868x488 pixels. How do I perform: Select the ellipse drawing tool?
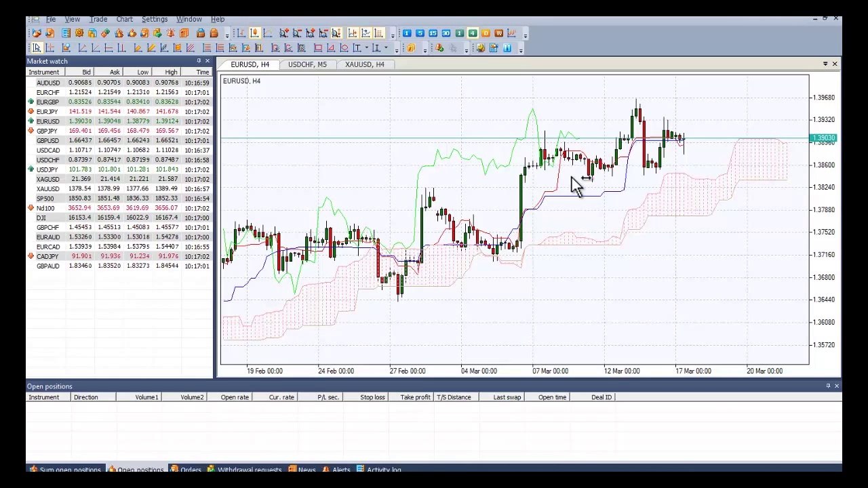344,48
